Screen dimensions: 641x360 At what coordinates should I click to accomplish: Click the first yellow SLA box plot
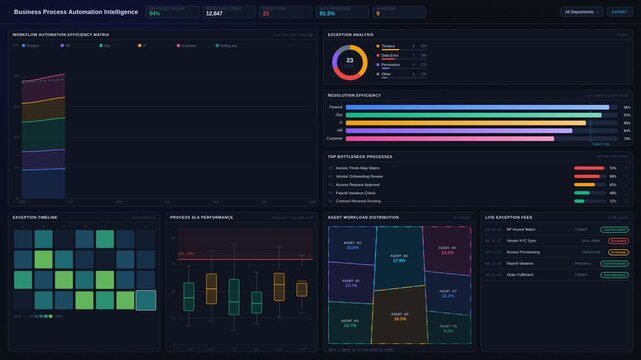(x=211, y=289)
